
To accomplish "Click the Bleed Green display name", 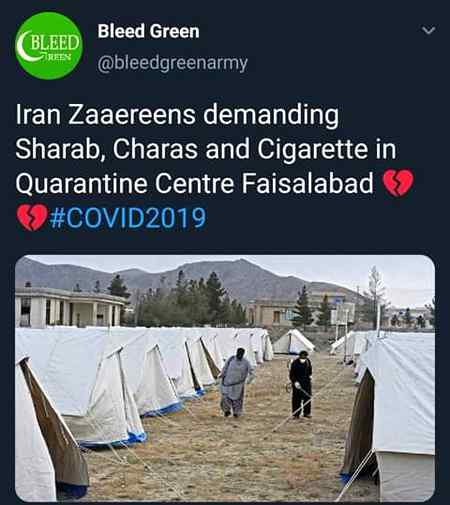I will (148, 32).
